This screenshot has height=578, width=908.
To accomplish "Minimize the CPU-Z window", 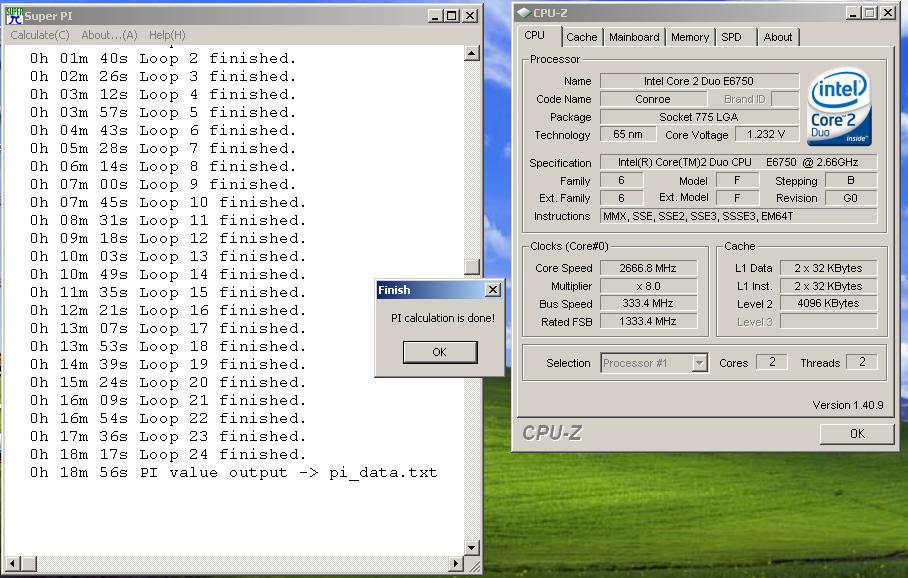I will click(x=853, y=12).
